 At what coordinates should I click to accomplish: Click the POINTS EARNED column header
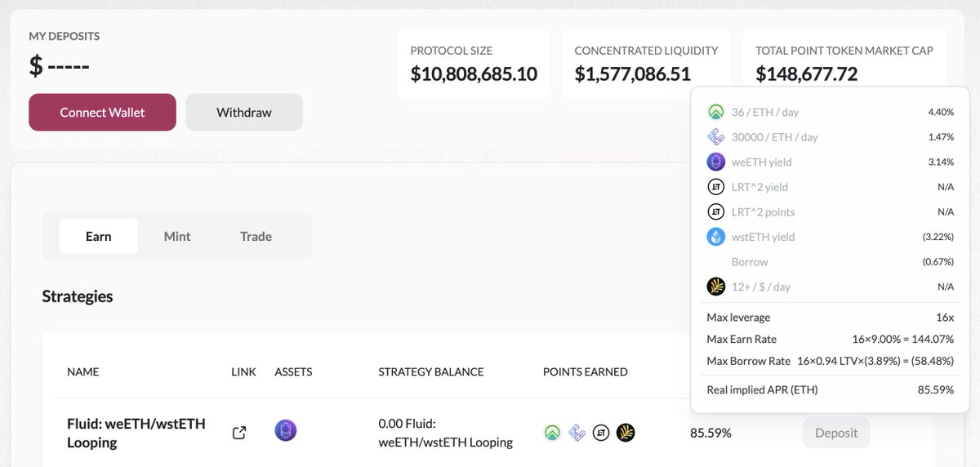pyautogui.click(x=586, y=371)
